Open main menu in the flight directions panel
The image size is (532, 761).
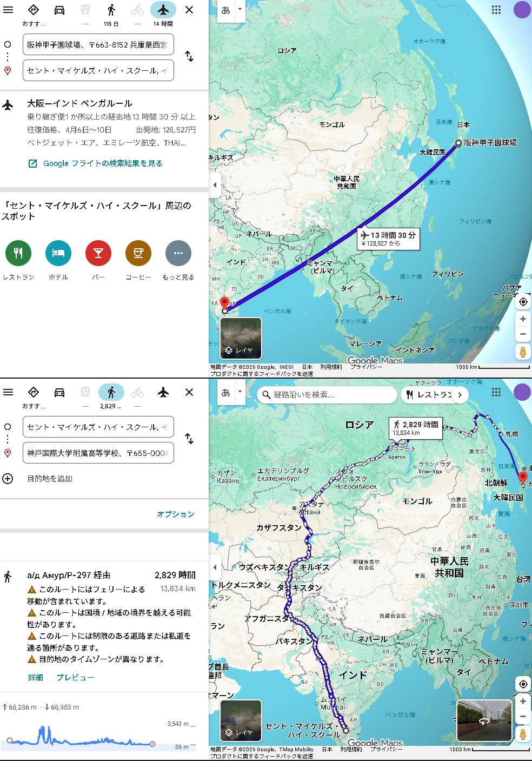coord(8,10)
